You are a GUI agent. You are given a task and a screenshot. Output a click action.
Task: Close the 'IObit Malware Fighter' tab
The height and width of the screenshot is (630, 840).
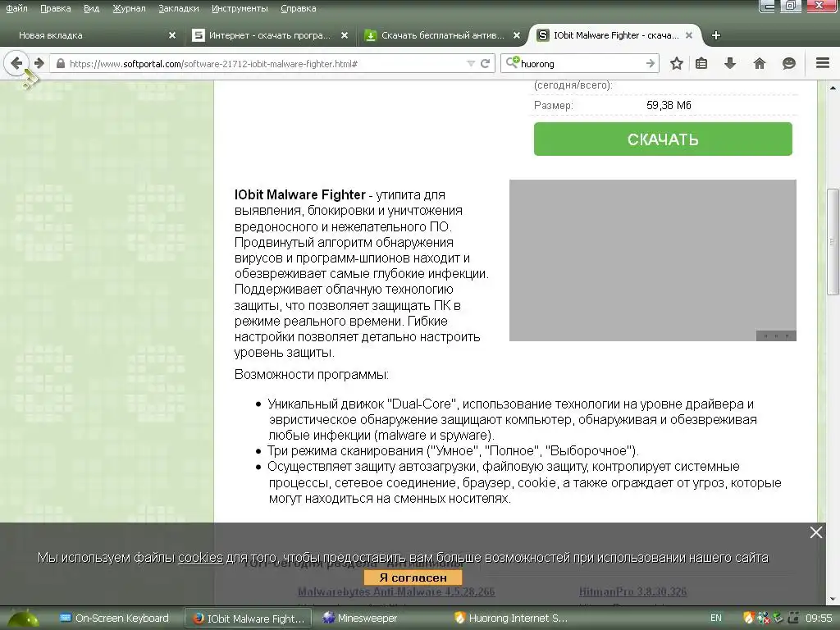(x=689, y=35)
